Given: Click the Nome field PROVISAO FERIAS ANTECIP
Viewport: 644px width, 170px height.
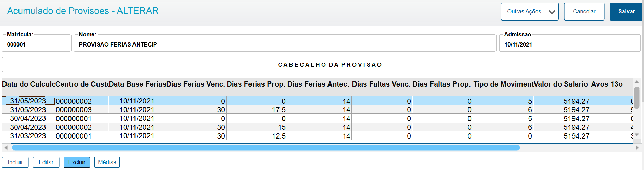Looking at the screenshot, I should coord(285,44).
